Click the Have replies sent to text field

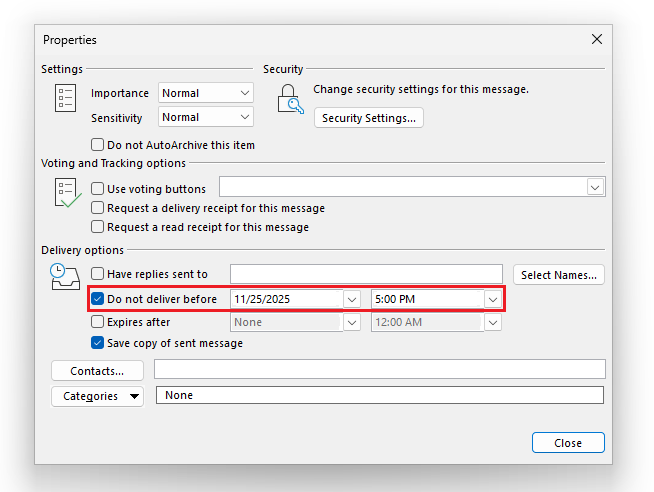[366, 274]
